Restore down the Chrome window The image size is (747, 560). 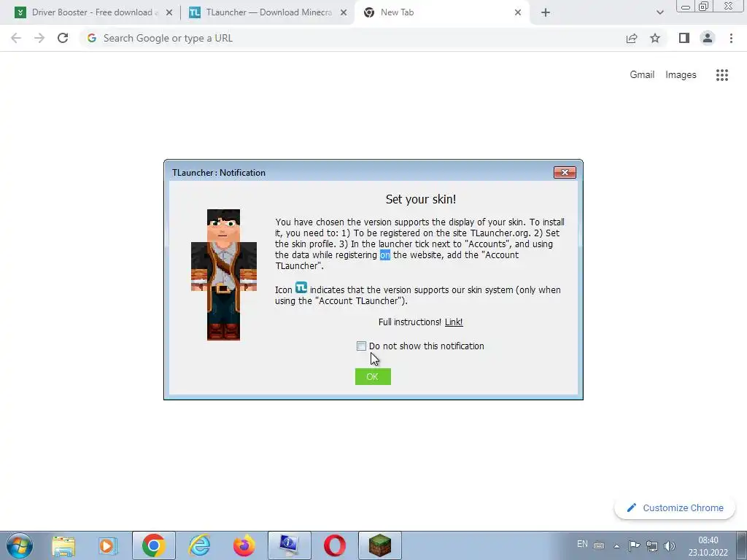703,6
